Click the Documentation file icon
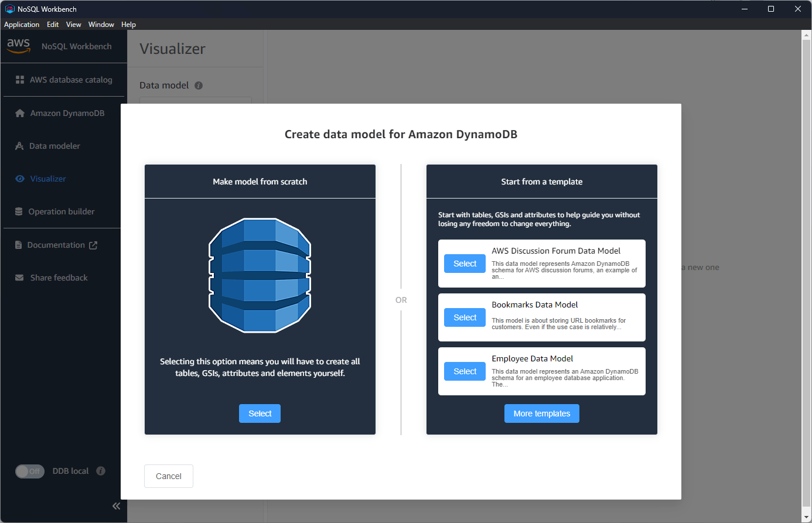The image size is (812, 523). point(19,245)
